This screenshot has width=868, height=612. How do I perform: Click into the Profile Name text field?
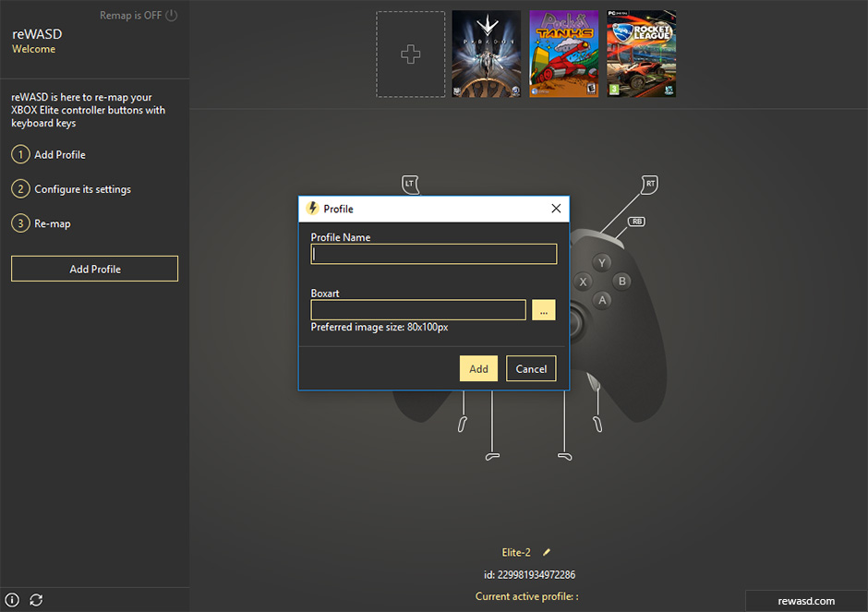pyautogui.click(x=434, y=254)
